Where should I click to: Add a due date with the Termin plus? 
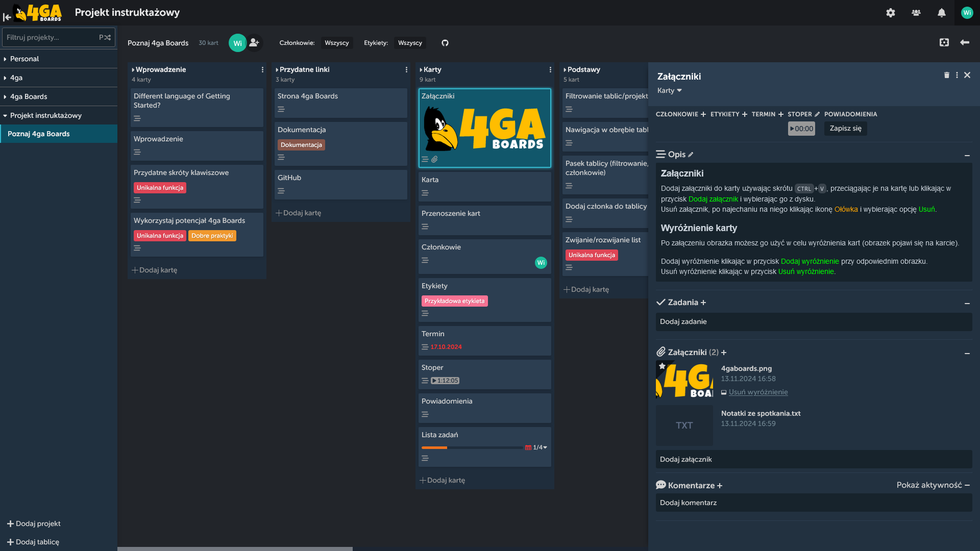tap(781, 114)
